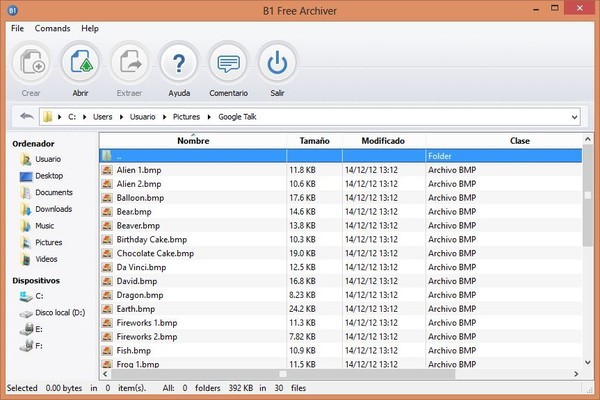Click the horizontal scrollbar left arrow
The width and height of the screenshot is (600, 400).
(x=106, y=374)
